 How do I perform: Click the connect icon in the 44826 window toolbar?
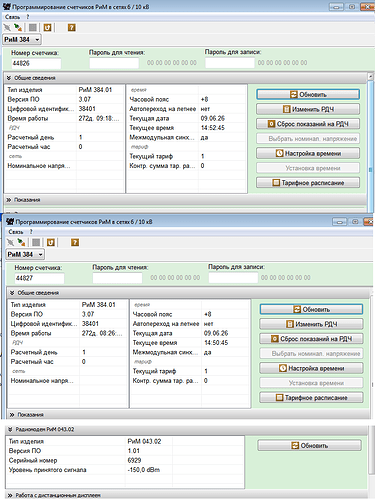click(18, 27)
